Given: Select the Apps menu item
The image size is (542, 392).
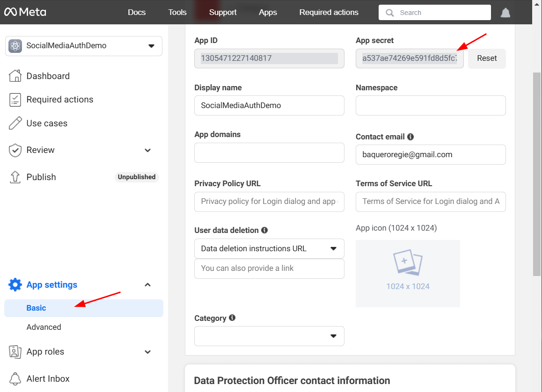Looking at the screenshot, I should point(268,12).
